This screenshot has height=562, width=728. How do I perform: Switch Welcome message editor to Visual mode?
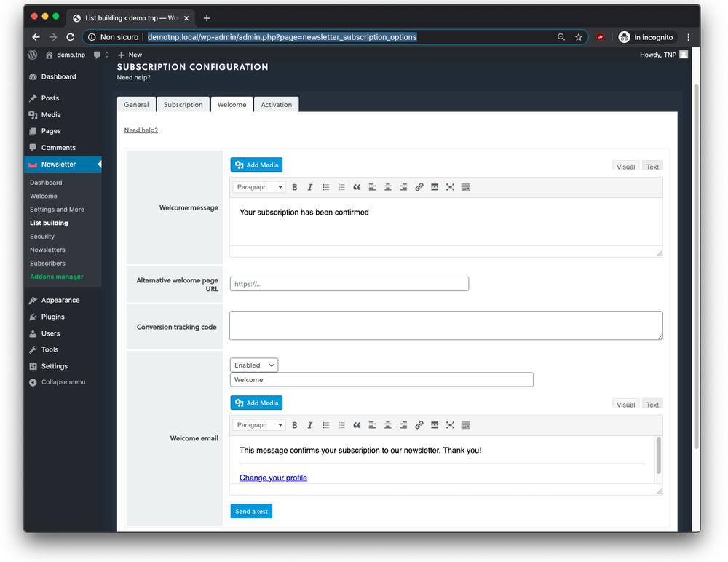625,166
